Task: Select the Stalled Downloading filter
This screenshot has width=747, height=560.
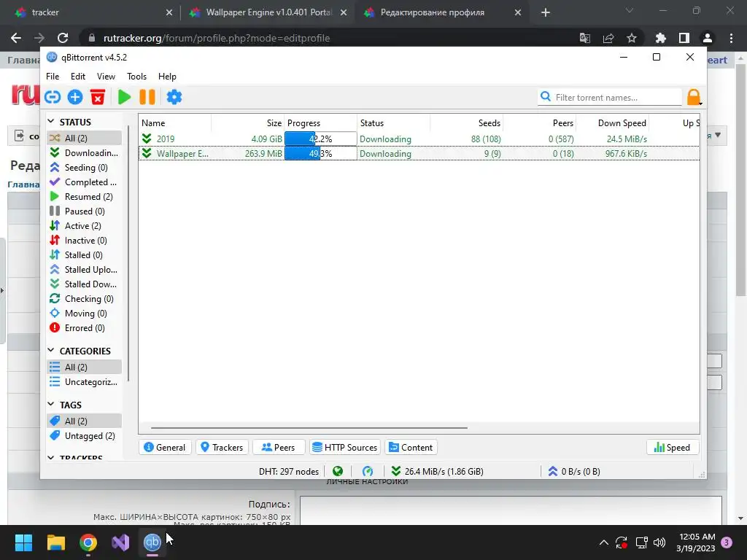Action: pyautogui.click(x=85, y=284)
